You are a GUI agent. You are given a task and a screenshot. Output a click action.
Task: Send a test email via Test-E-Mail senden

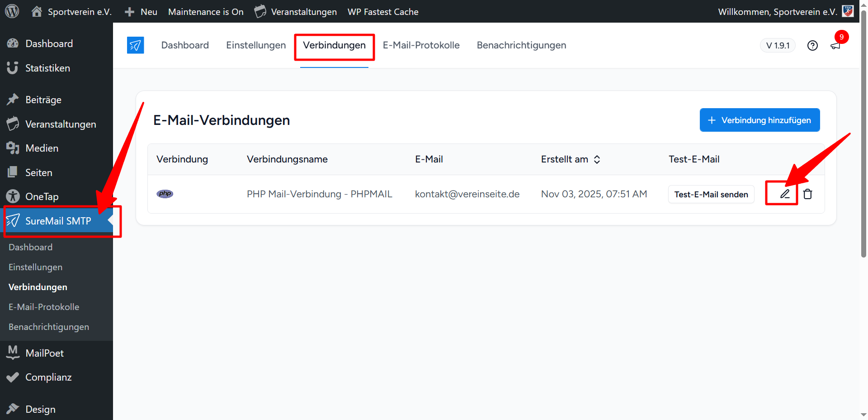pyautogui.click(x=711, y=194)
